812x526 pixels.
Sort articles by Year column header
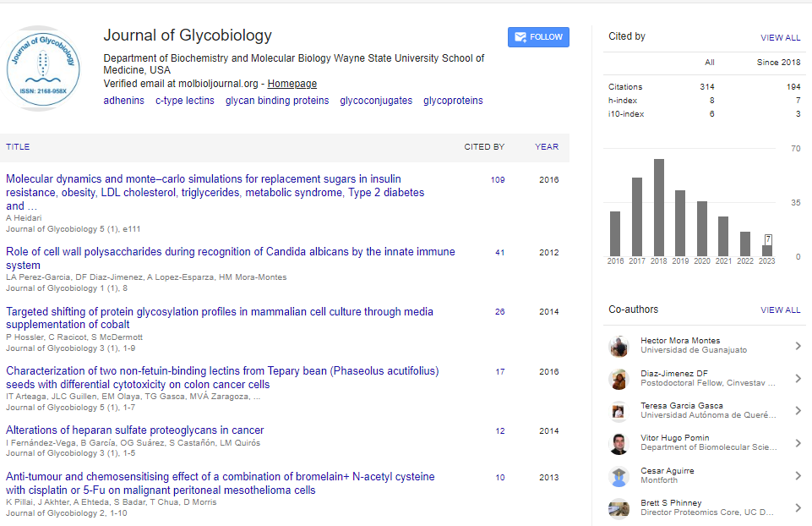click(x=547, y=147)
